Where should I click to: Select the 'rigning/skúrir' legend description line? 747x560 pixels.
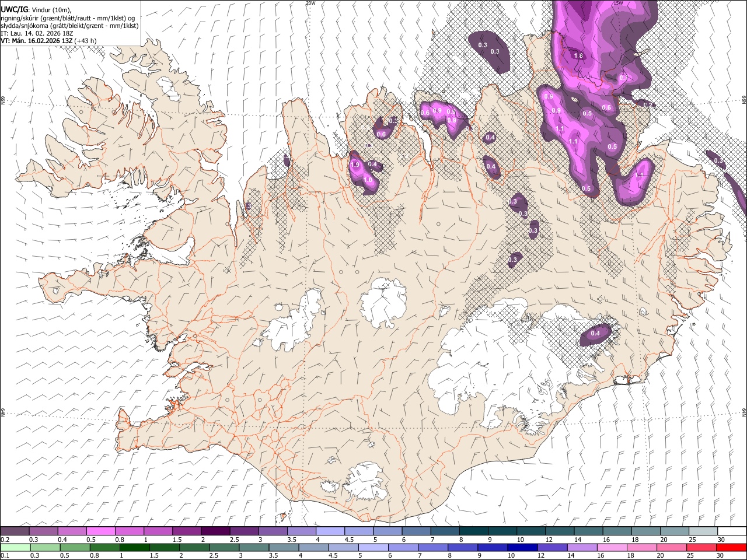69,18
